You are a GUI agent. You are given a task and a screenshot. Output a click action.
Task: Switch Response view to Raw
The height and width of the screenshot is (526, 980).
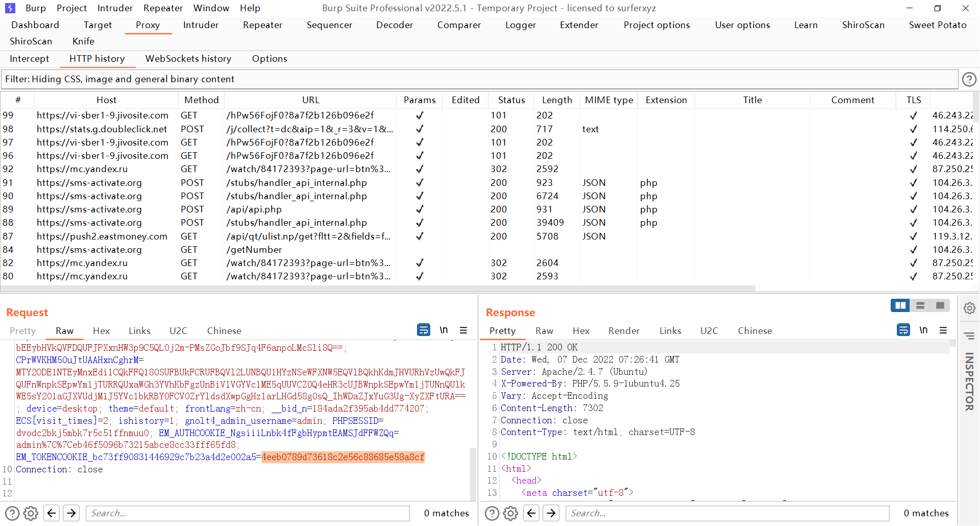(544, 331)
